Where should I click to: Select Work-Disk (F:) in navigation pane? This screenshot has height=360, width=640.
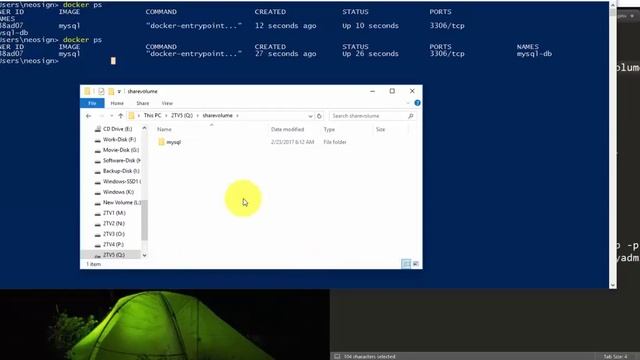tap(119, 139)
